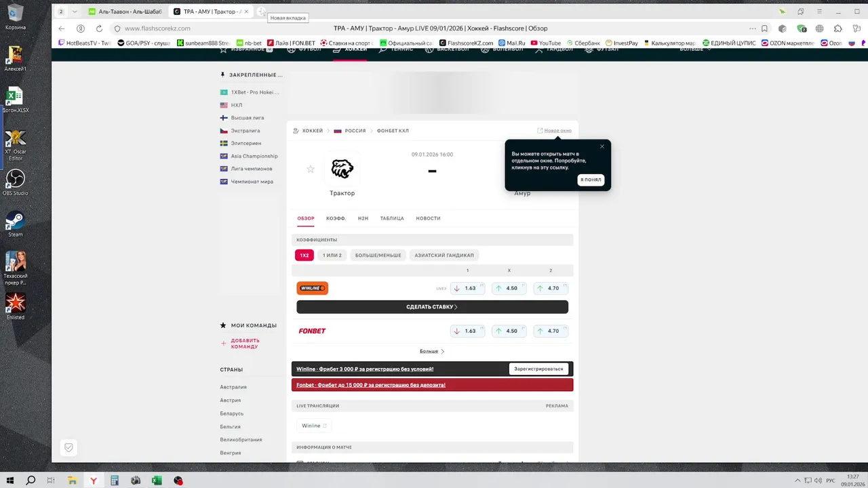Add Трактор match to favorites star
The width and height of the screenshot is (868, 488).
[x=311, y=169]
